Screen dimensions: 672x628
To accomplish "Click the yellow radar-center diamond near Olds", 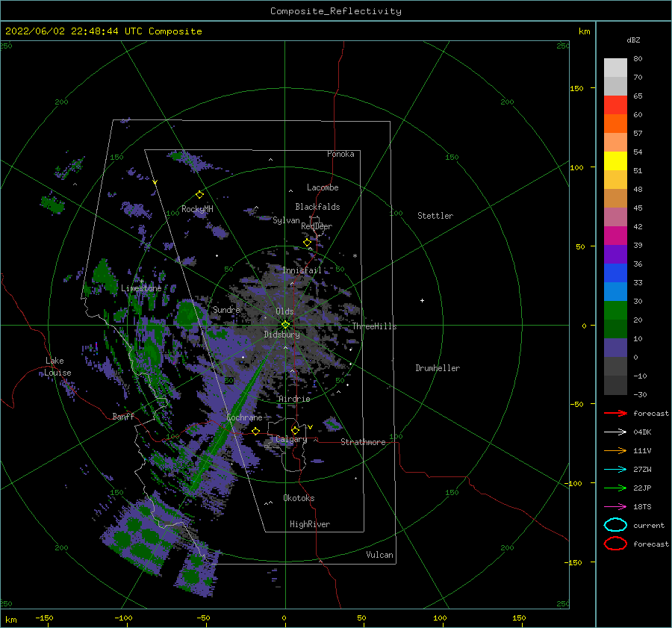I will click(x=285, y=325).
